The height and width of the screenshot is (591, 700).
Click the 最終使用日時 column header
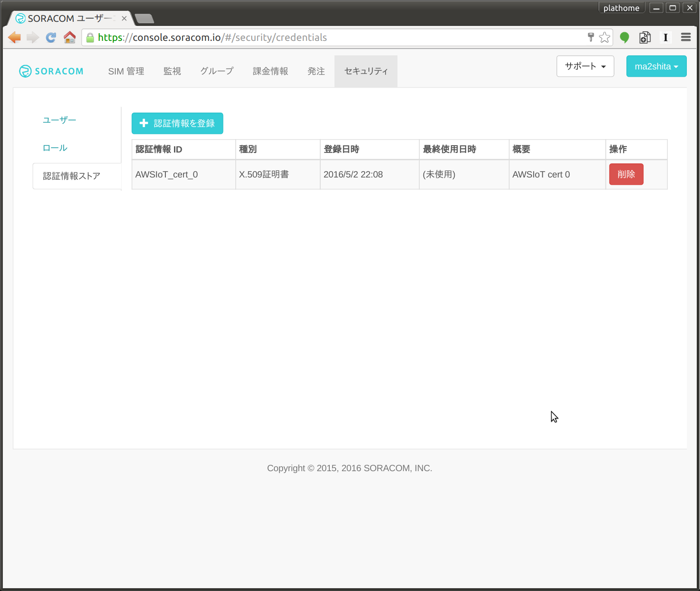pyautogui.click(x=464, y=149)
